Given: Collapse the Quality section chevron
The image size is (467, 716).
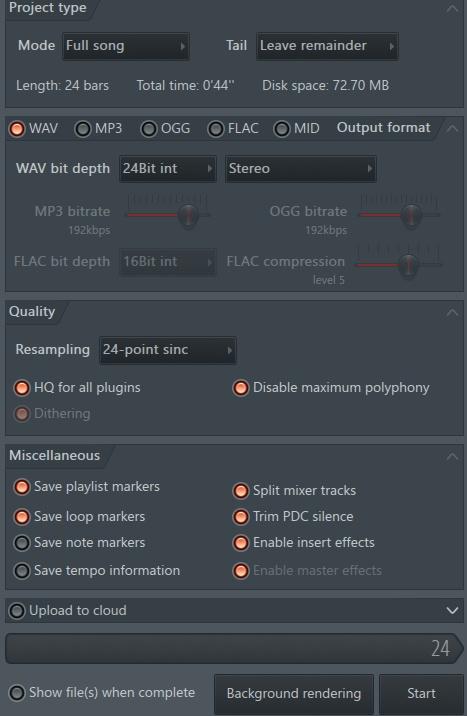Looking at the screenshot, I should point(452,312).
